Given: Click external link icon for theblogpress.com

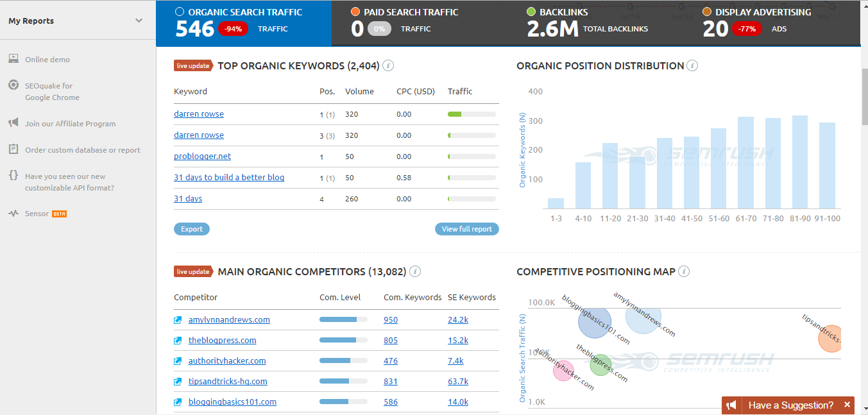Looking at the screenshot, I should click(x=178, y=341).
